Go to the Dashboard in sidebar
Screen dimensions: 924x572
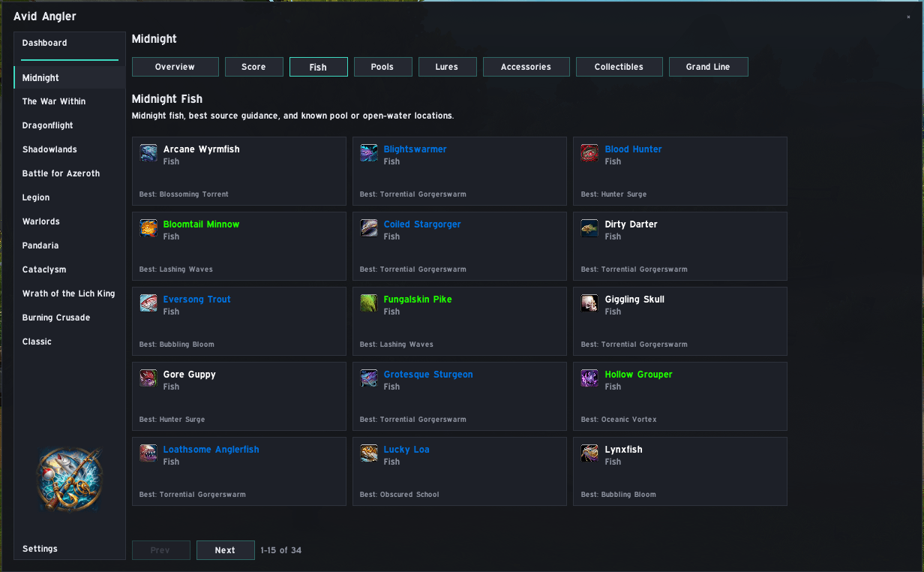click(x=70, y=43)
